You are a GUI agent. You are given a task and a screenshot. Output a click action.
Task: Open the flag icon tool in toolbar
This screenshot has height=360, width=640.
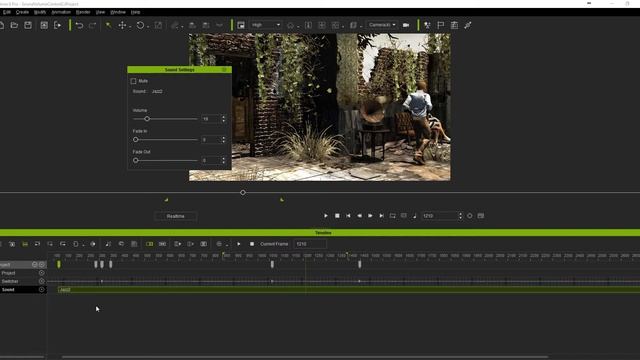pos(441,25)
